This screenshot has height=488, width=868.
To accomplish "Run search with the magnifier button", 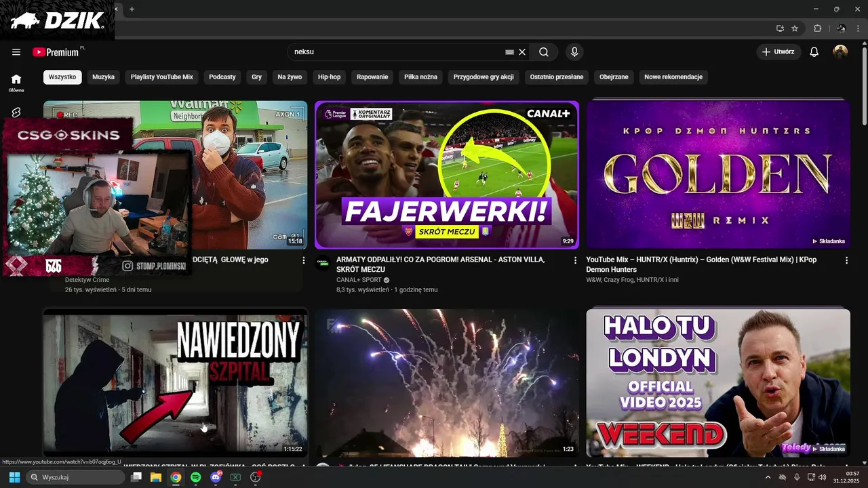I will tap(544, 52).
